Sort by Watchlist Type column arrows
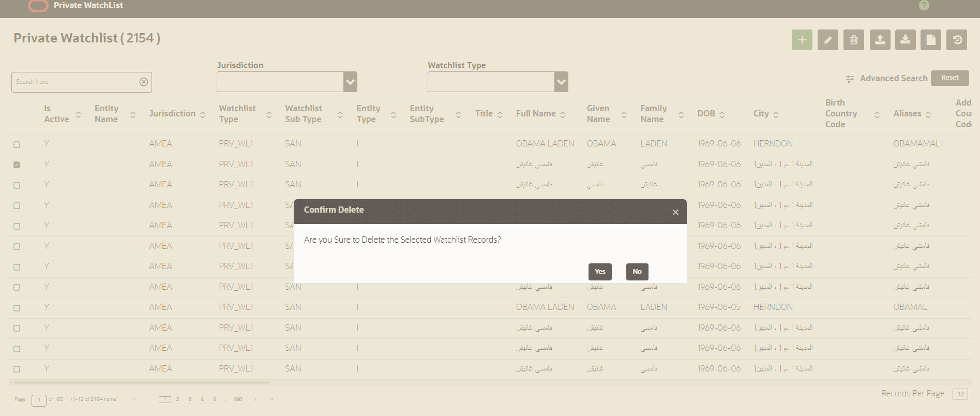Viewport: 980px width, 416px height. click(x=269, y=114)
